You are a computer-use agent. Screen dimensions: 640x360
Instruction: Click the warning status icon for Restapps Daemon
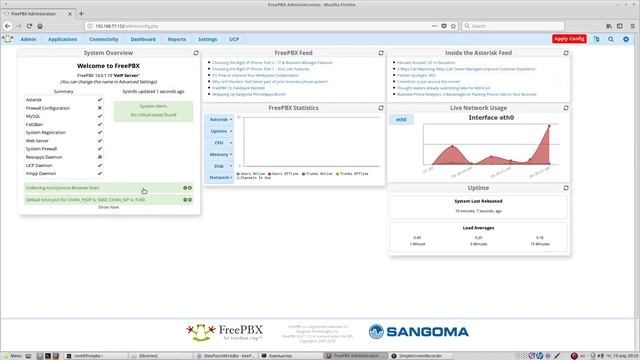click(x=100, y=157)
